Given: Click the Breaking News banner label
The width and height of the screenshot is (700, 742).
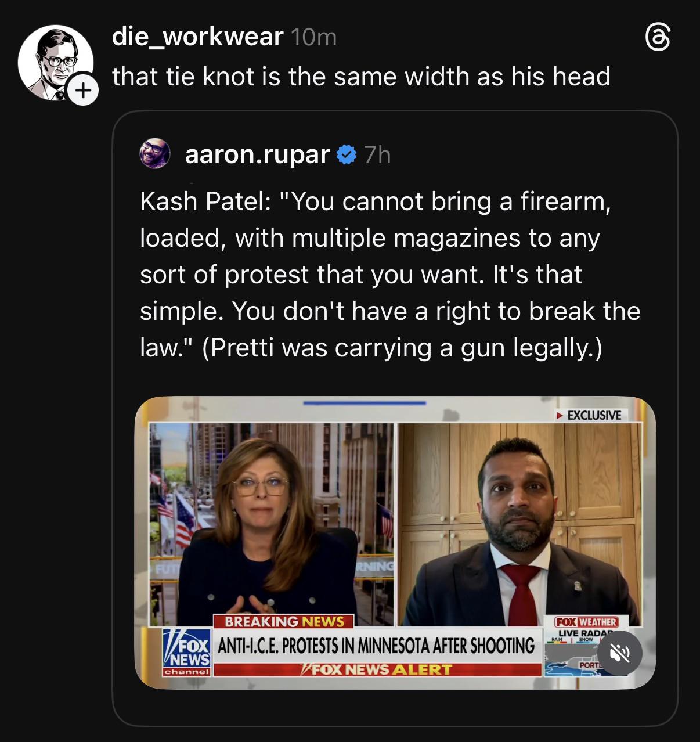Looking at the screenshot, I should click(x=284, y=622).
